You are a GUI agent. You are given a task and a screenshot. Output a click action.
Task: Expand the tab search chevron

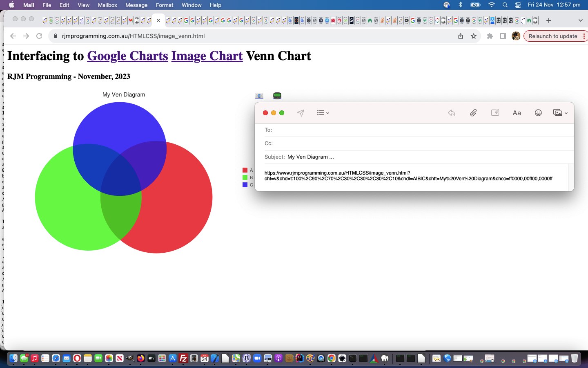(x=581, y=20)
